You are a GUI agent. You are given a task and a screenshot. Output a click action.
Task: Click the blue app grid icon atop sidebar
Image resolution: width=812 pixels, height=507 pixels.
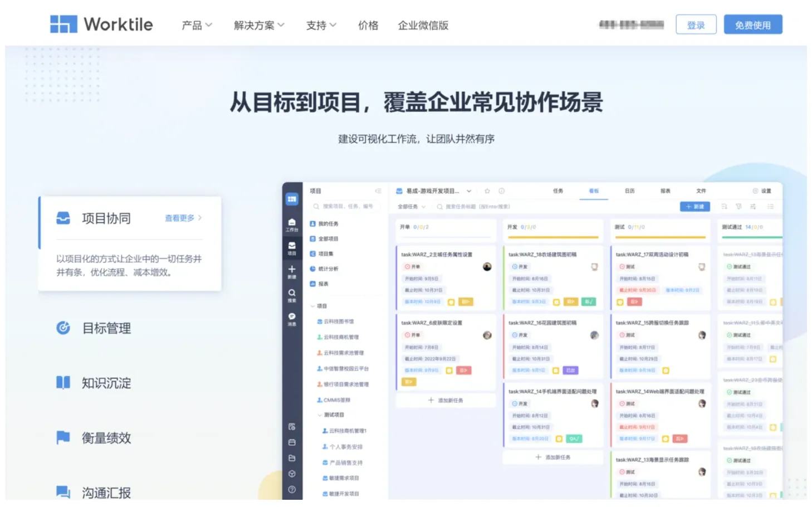(x=292, y=199)
